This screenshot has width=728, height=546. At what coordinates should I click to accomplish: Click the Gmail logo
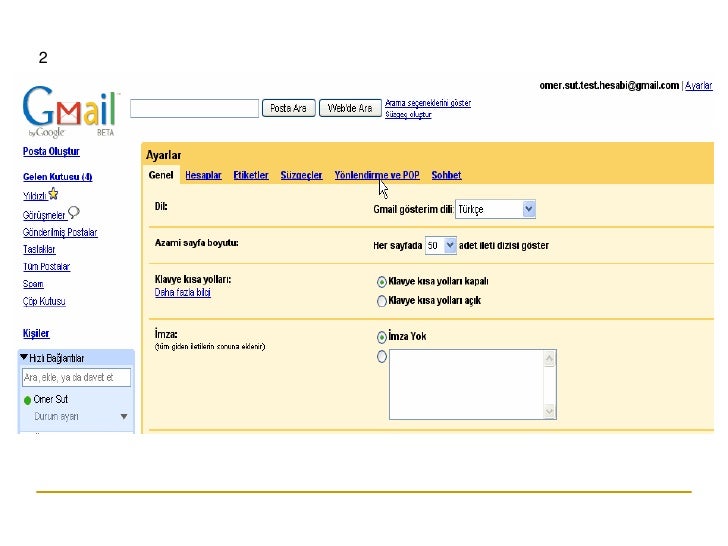tap(70, 111)
